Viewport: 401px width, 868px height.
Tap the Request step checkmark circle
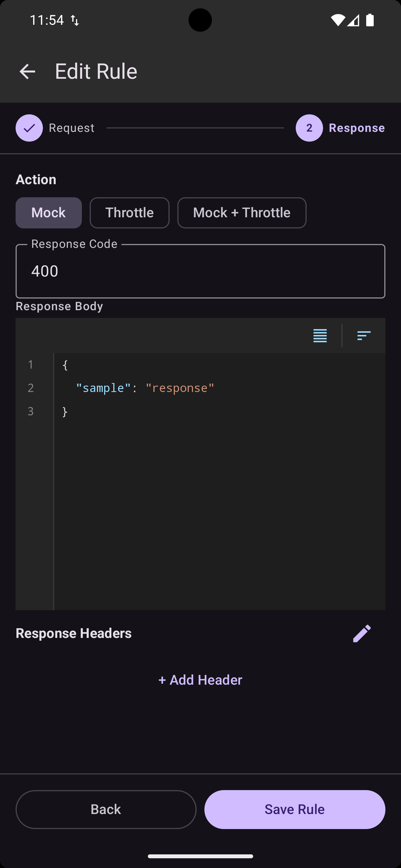[x=29, y=128]
